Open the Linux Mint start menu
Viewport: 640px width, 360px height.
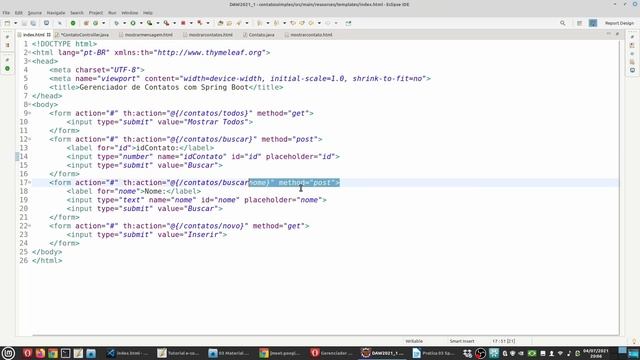coord(8,353)
